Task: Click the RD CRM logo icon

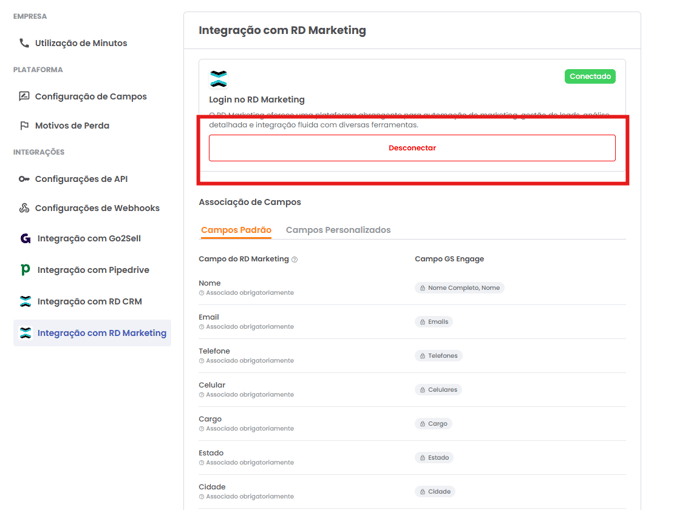Action: click(25, 301)
